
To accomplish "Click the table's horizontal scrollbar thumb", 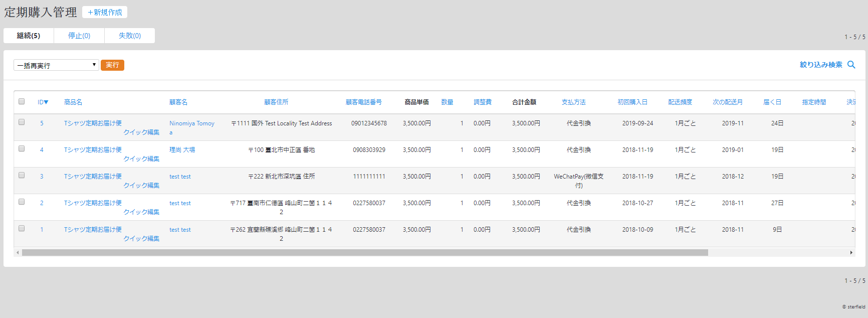I will (x=365, y=253).
